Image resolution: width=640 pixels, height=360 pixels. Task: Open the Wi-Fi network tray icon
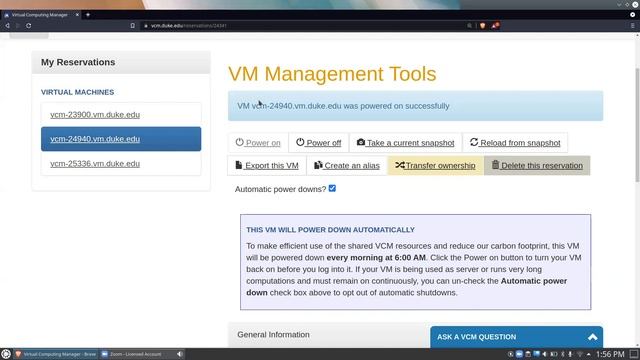580,354
